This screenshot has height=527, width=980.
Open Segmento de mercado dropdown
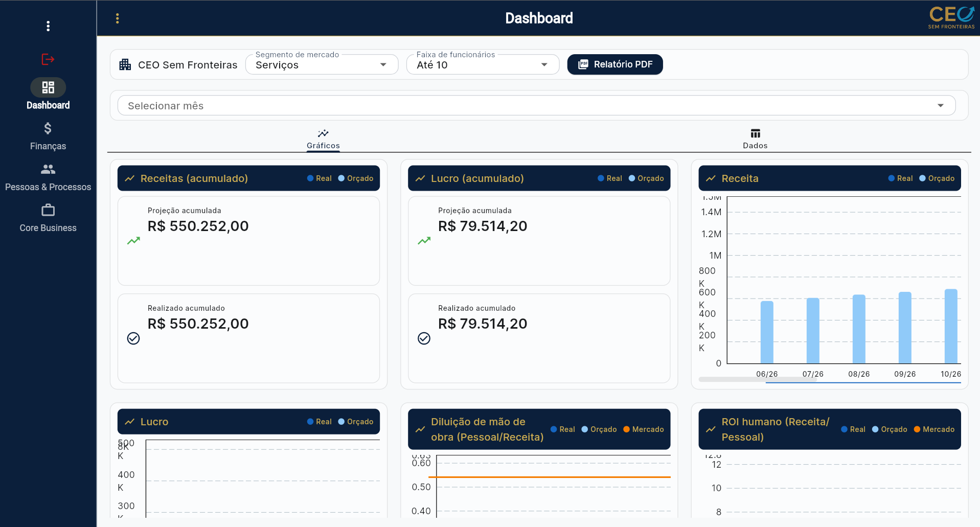tap(322, 64)
